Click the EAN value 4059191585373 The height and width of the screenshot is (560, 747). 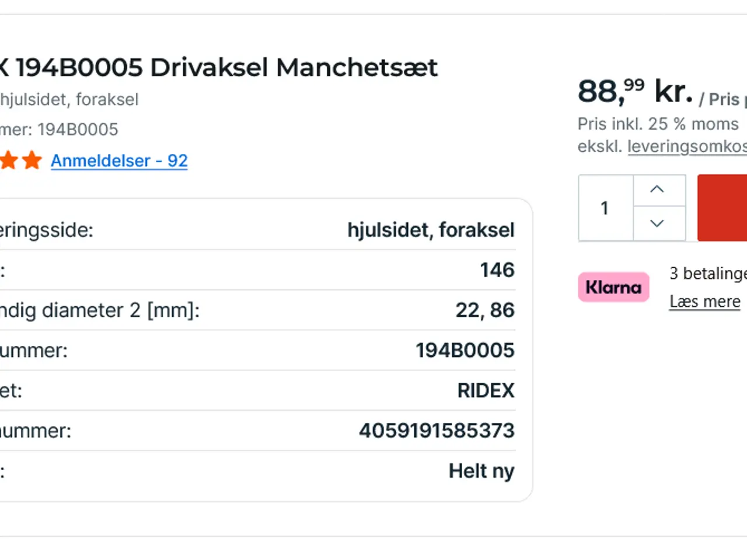point(437,430)
